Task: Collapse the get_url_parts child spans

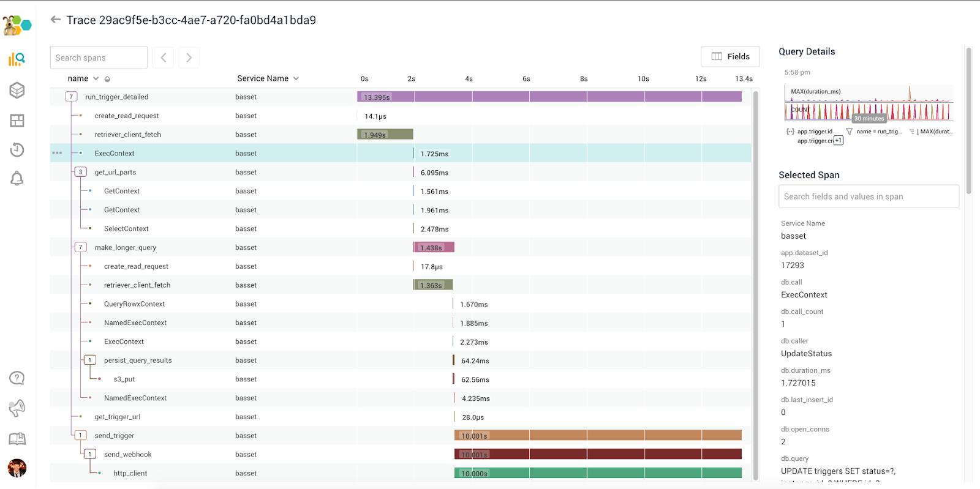Action: click(x=80, y=172)
